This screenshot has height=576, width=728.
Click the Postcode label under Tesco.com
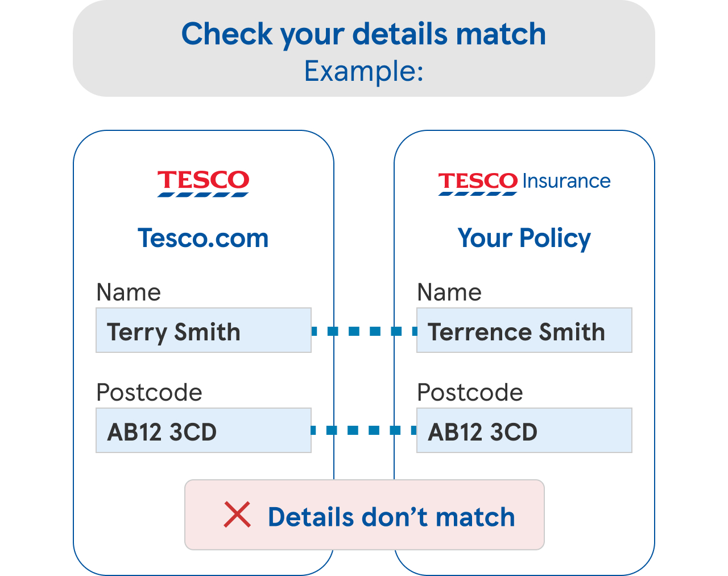click(149, 393)
